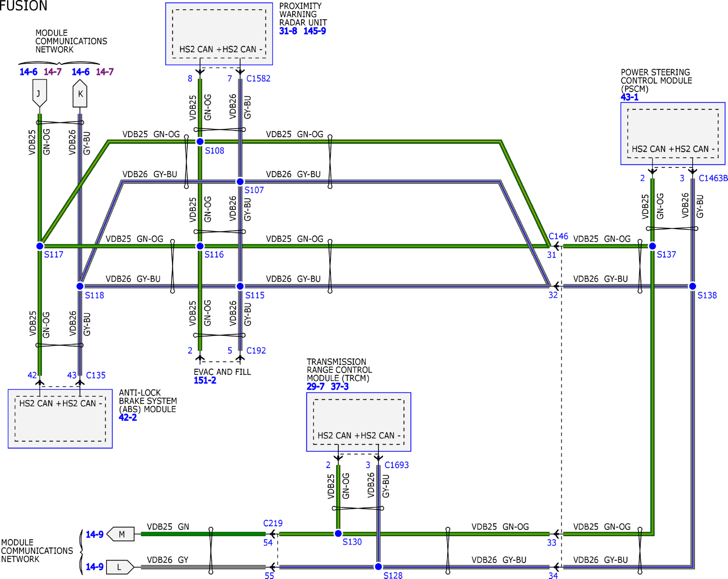Click pin number 3 at connector C1693
This screenshot has height=579, width=728.
coord(368,465)
